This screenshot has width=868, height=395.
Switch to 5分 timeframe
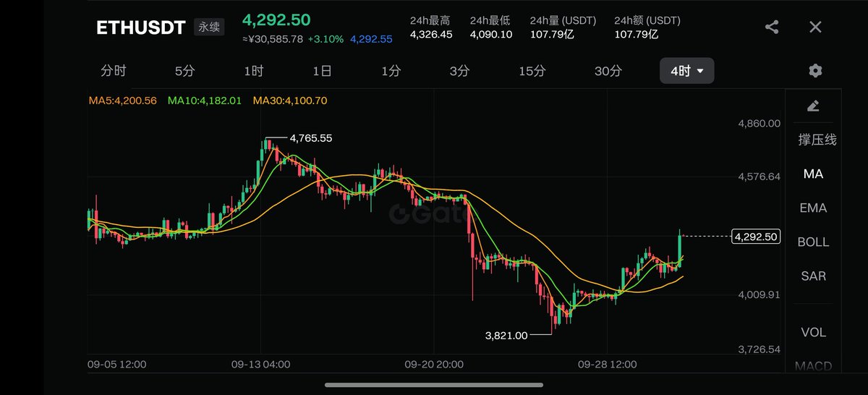(x=184, y=71)
